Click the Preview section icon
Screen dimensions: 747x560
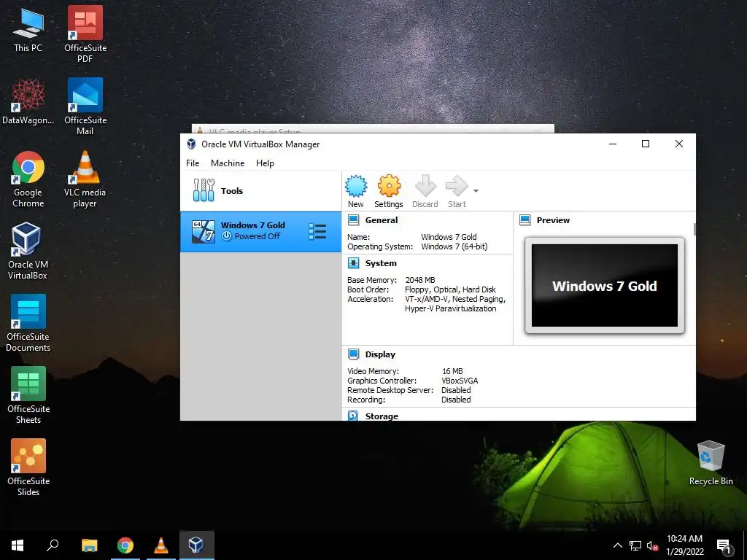tap(525, 220)
